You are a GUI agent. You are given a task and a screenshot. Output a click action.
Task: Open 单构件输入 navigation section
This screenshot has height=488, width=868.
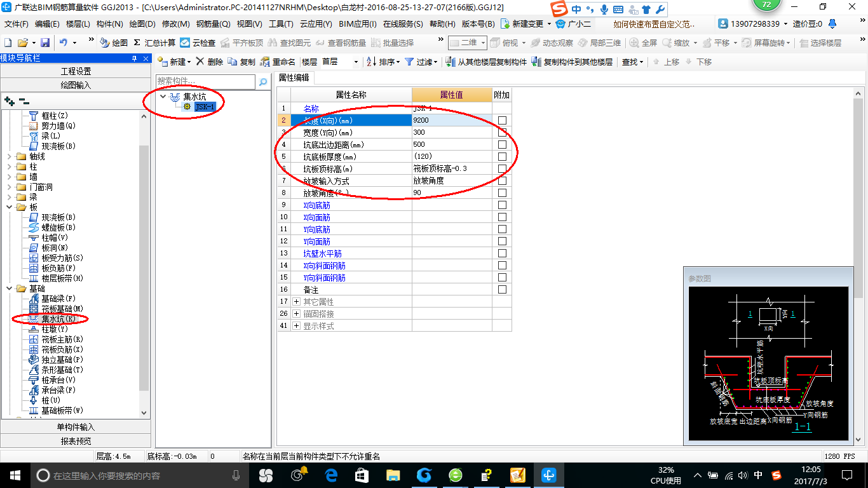(x=76, y=427)
